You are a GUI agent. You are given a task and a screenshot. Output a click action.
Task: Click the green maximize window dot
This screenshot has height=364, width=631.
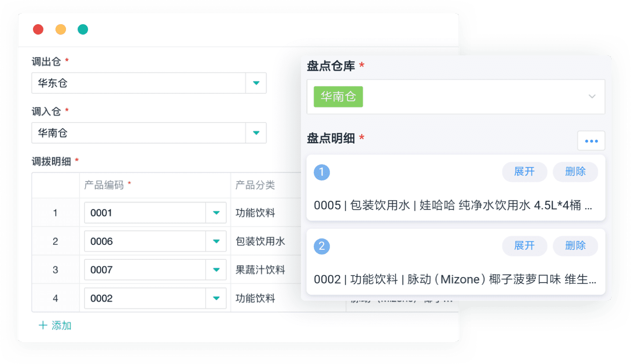pyautogui.click(x=83, y=29)
